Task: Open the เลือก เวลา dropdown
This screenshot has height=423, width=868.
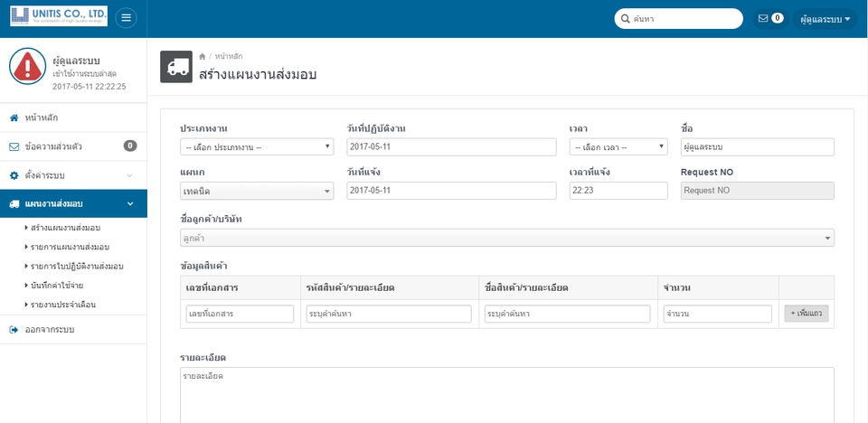Action: (x=618, y=146)
